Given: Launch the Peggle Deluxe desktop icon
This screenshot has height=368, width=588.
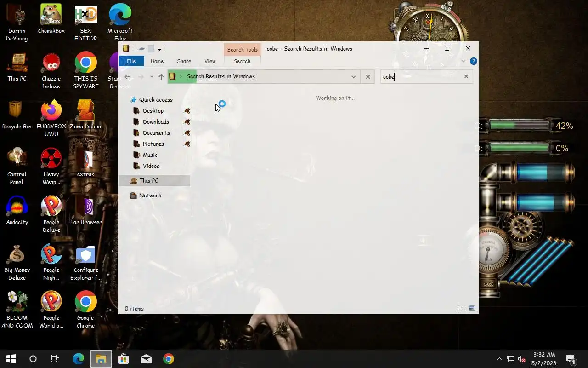Looking at the screenshot, I should click(x=51, y=214).
